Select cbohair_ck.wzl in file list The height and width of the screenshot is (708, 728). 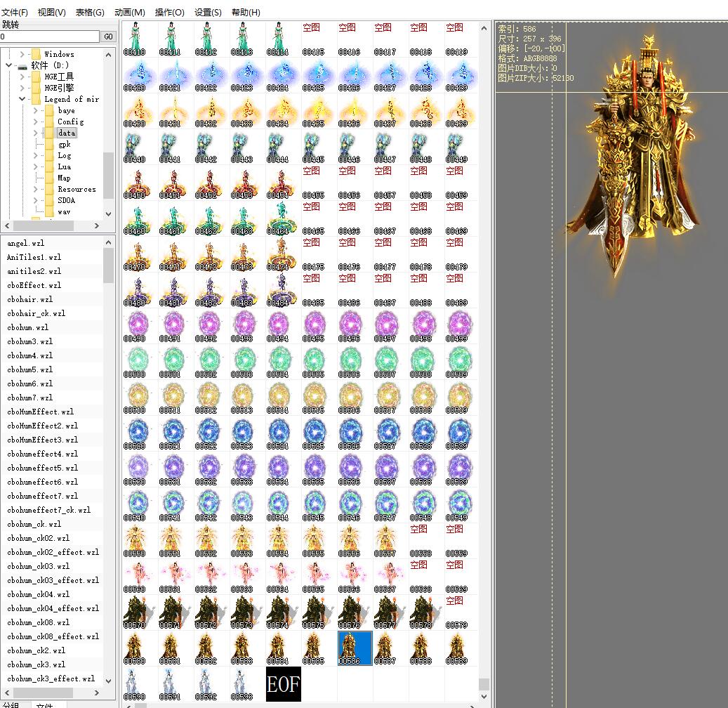[37, 313]
